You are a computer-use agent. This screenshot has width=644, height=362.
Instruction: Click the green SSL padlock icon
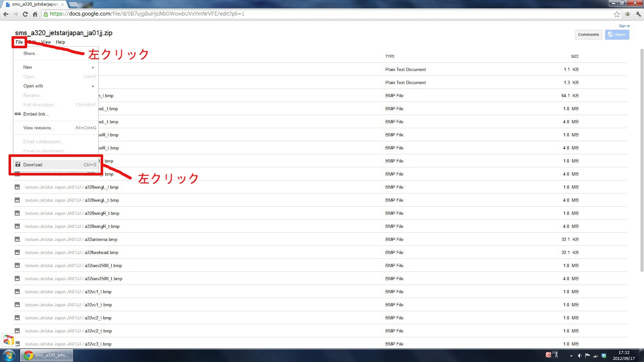pos(46,14)
